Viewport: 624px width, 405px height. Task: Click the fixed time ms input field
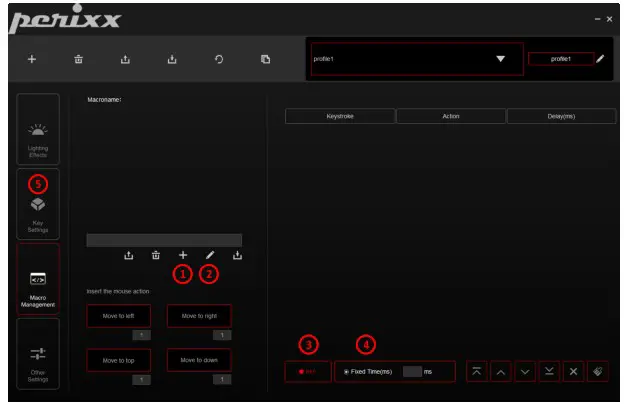click(x=412, y=372)
